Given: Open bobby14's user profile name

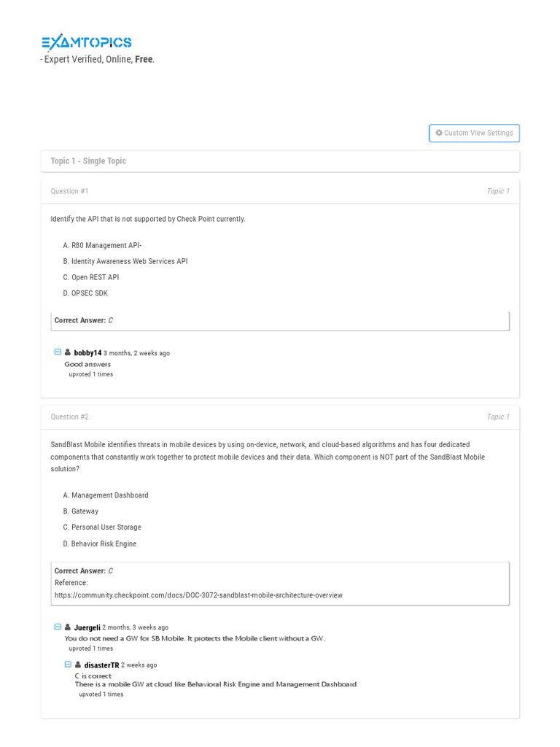Looking at the screenshot, I should point(87,353).
